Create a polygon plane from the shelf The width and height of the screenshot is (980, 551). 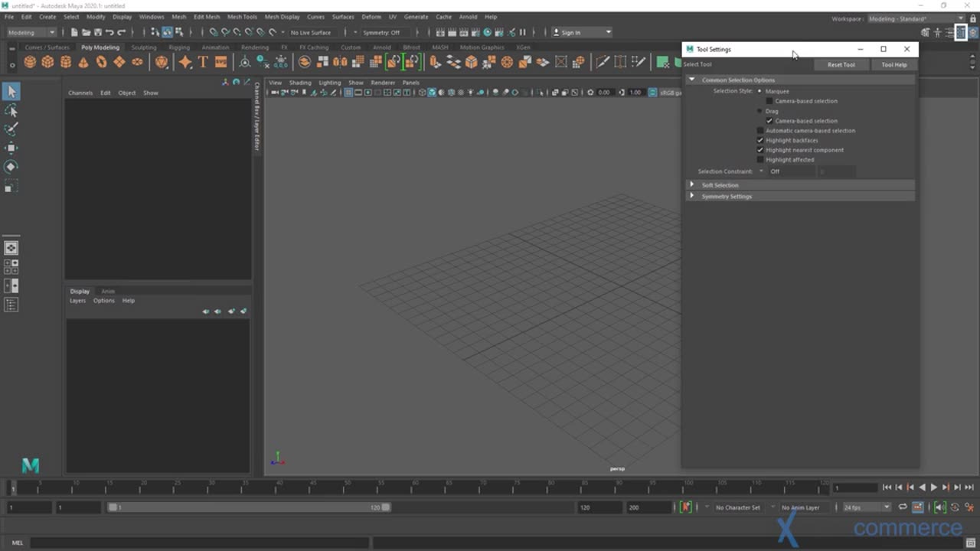(119, 62)
